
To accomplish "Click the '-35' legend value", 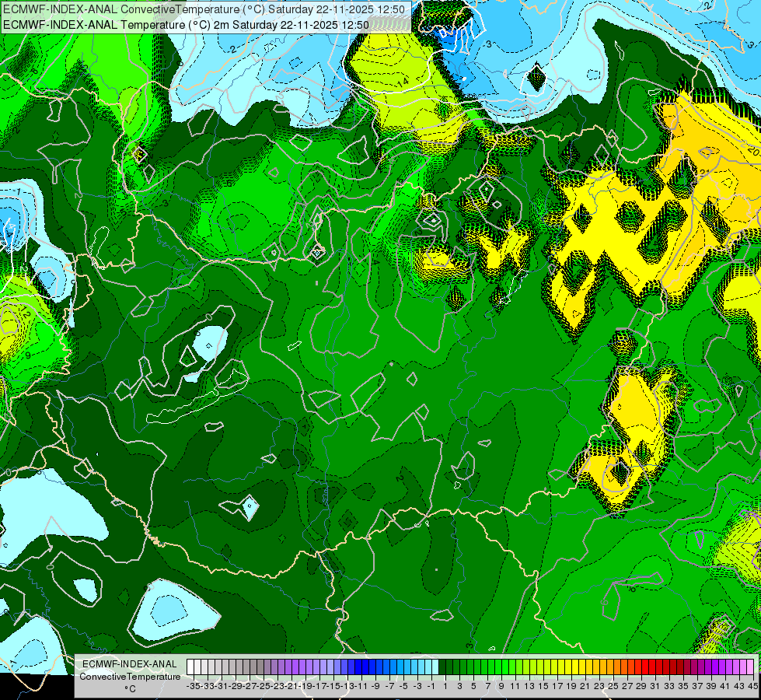I will (194, 687).
